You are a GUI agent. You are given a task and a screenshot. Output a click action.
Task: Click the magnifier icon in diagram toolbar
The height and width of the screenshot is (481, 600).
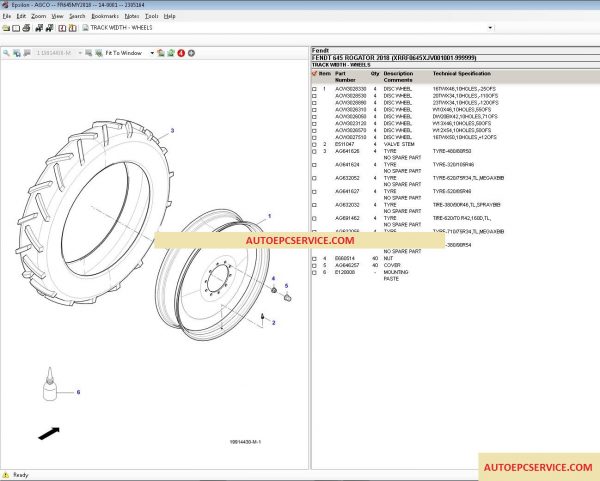6,53
